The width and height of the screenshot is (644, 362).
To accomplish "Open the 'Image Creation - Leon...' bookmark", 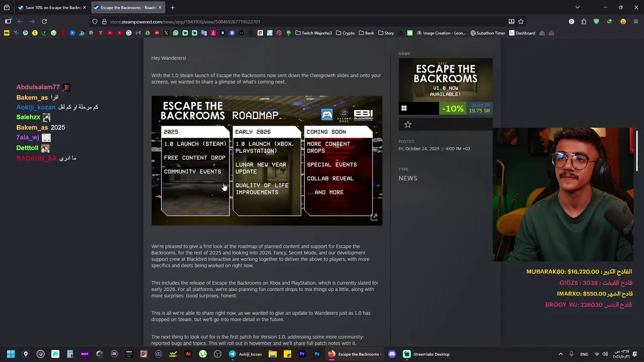I will click(x=441, y=33).
